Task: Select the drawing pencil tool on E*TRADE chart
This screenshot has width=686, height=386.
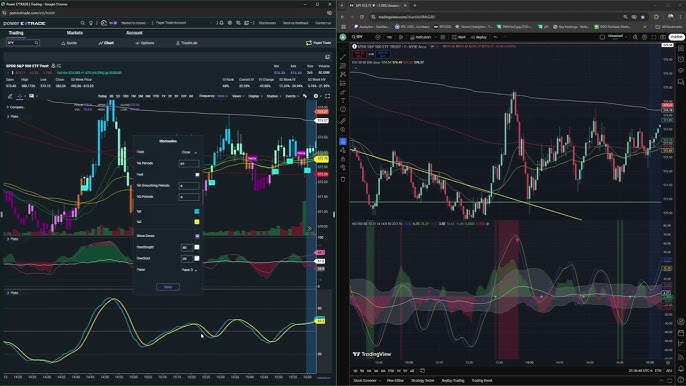Action: point(10,96)
